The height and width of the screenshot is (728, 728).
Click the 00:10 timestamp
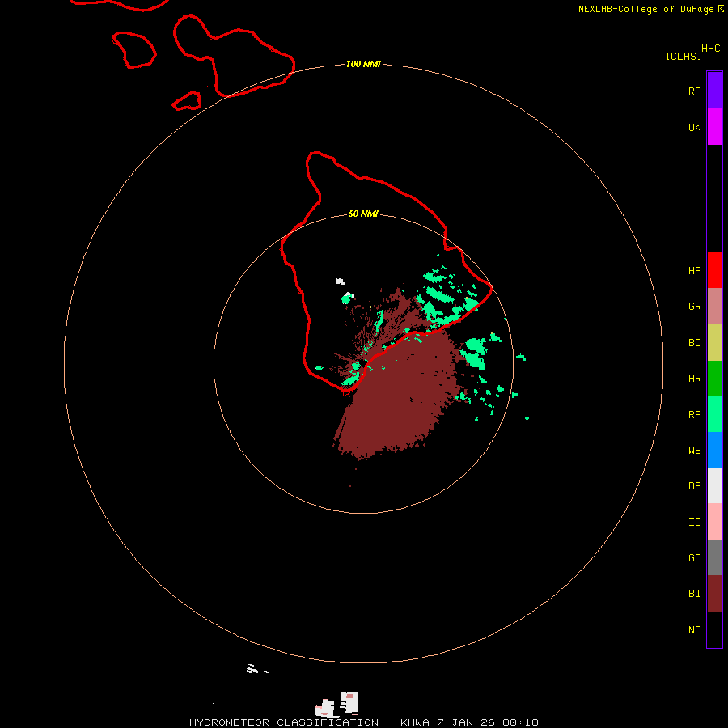(520, 722)
